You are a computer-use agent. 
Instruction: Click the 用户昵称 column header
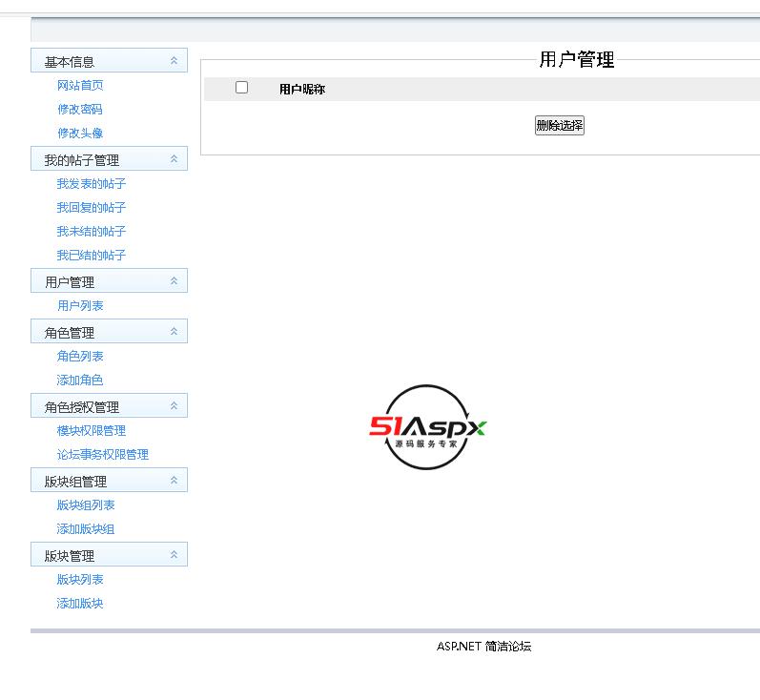click(x=302, y=90)
